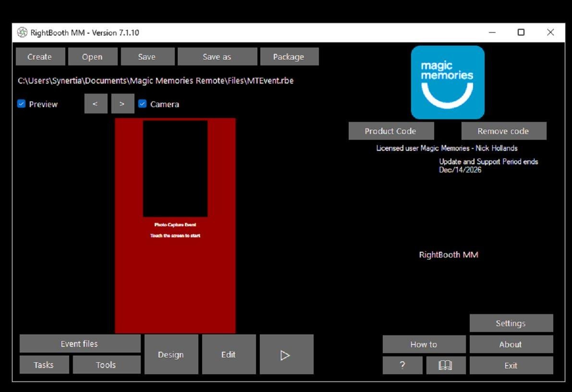This screenshot has width=572, height=392.
Task: Play the event with triangle button
Action: point(286,355)
